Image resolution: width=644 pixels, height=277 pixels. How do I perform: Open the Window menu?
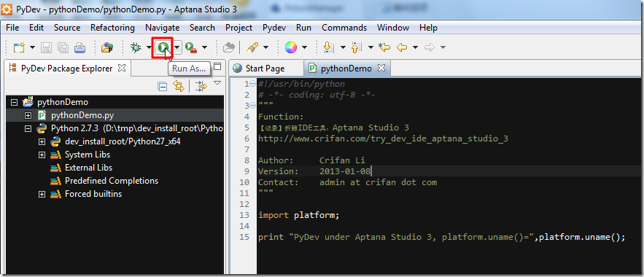[393, 28]
